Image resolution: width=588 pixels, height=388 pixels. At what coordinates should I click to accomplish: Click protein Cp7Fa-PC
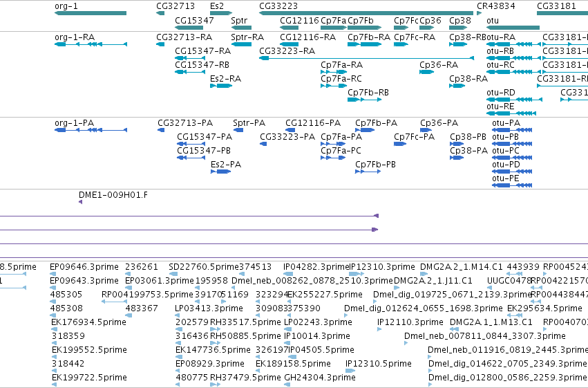point(333,158)
